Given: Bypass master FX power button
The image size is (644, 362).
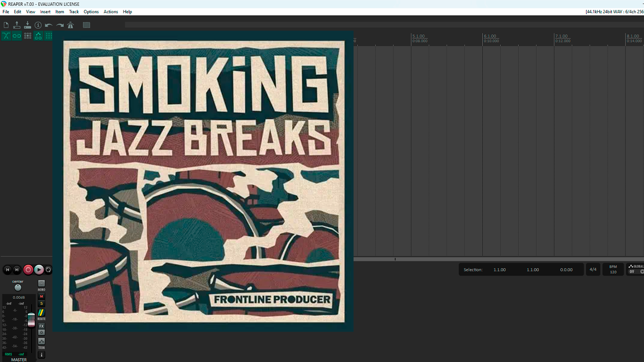Looking at the screenshot, I should 41,332.
